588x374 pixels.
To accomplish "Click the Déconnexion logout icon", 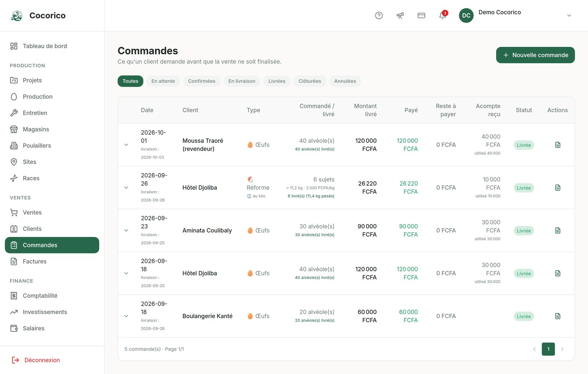I will tap(15, 360).
